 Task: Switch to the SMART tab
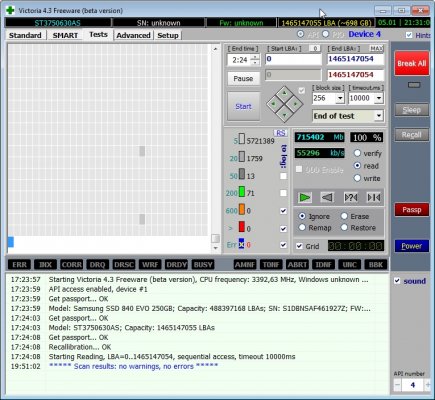tap(65, 35)
